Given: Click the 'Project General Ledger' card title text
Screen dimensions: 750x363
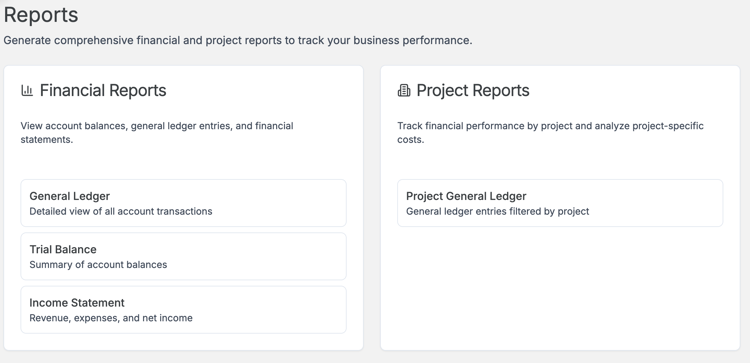Looking at the screenshot, I should [466, 196].
